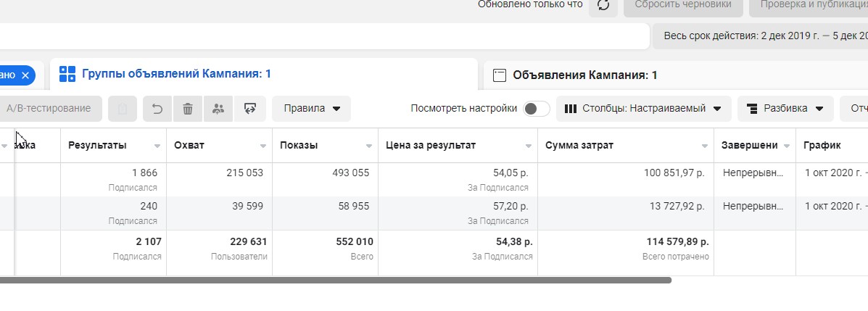This screenshot has width=868, height=311.
Task: Click the preview swap arrows icon
Action: 250,109
